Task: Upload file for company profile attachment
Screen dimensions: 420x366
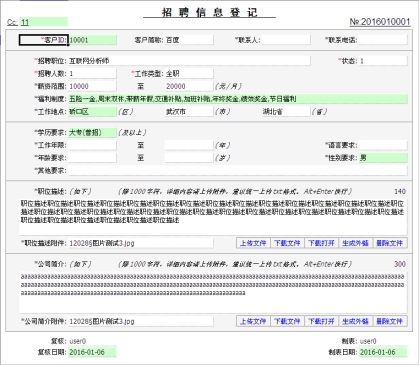Action: pos(253,321)
